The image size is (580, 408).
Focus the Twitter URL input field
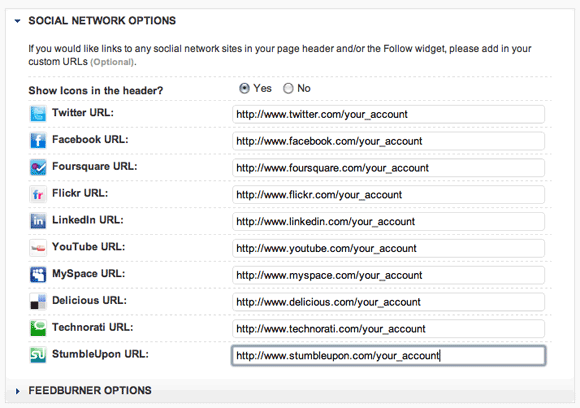point(388,114)
